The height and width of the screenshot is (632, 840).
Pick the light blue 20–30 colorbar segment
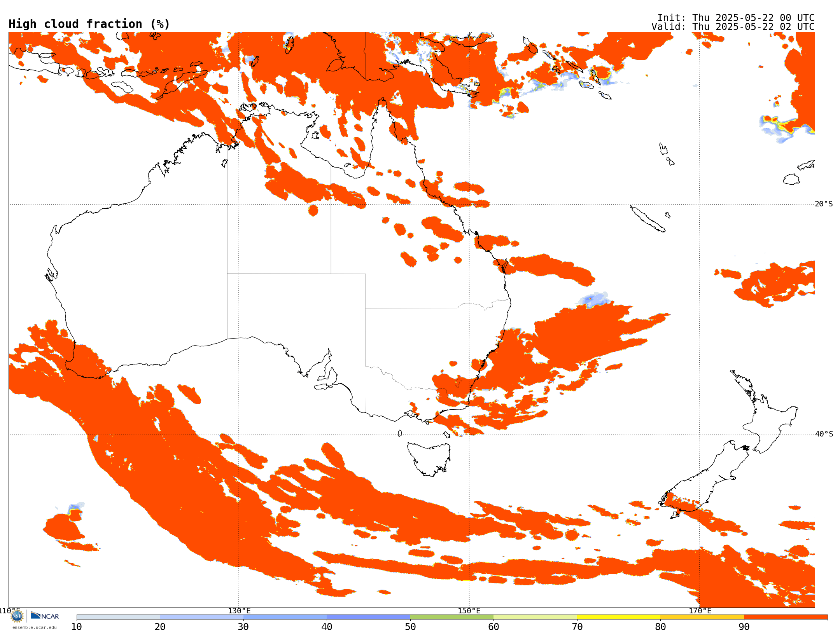[x=201, y=617]
